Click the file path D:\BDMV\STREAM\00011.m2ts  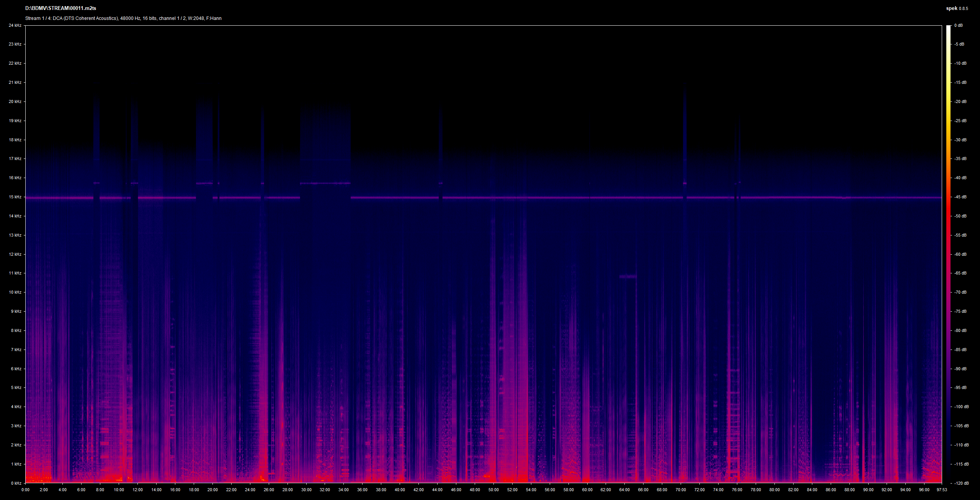point(60,8)
